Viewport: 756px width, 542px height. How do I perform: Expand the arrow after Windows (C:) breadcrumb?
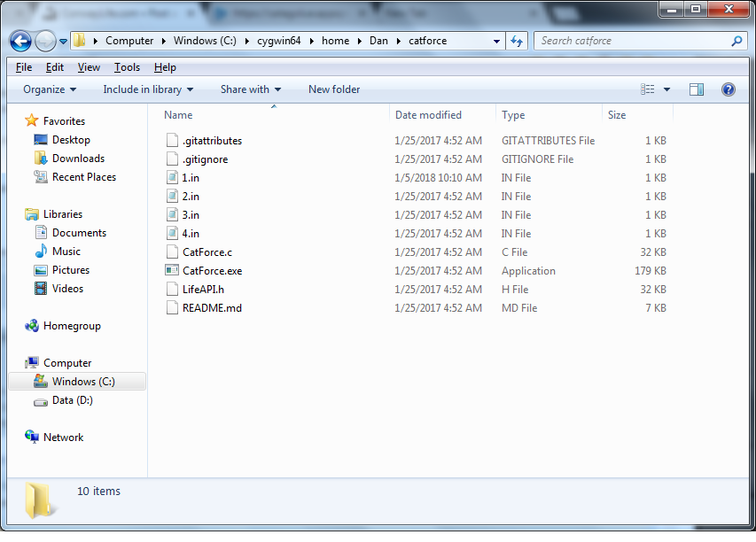[x=247, y=41]
